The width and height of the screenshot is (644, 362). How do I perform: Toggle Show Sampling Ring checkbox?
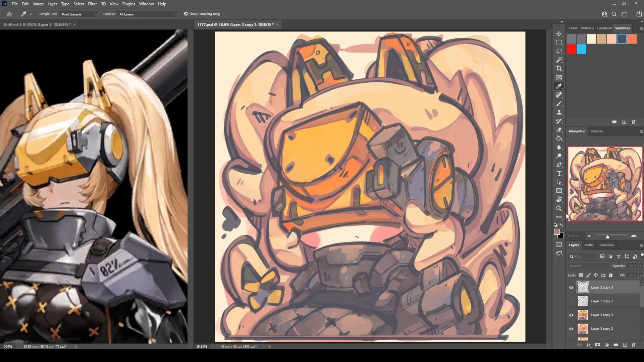pos(186,14)
